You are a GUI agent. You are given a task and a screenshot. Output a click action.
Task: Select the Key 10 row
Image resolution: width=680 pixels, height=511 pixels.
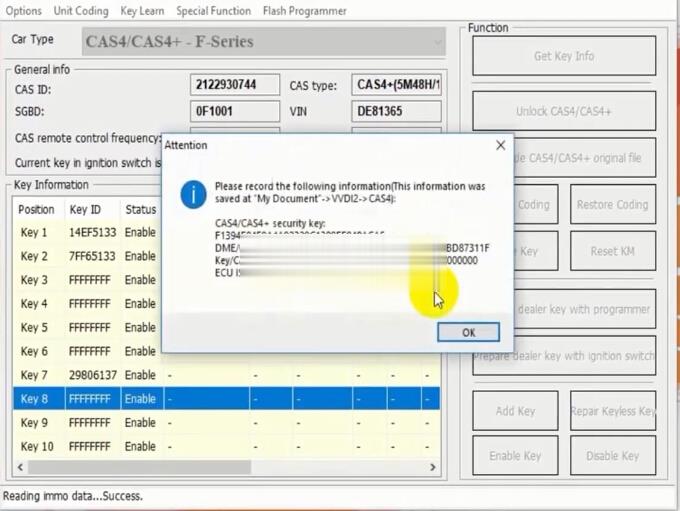226,446
